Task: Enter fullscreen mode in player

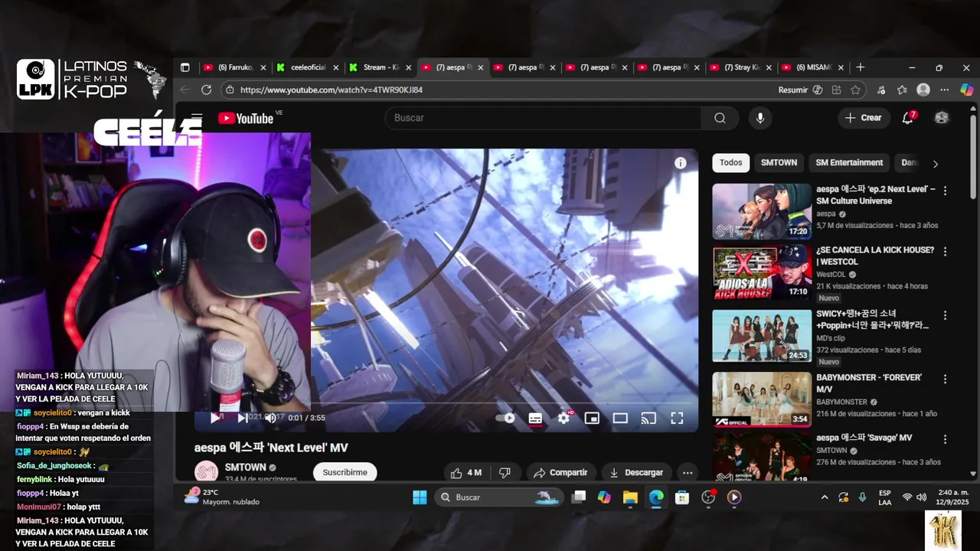Action: click(x=677, y=418)
